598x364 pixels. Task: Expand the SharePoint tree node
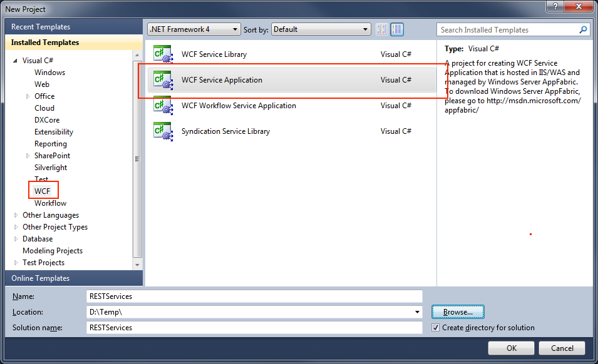point(28,156)
